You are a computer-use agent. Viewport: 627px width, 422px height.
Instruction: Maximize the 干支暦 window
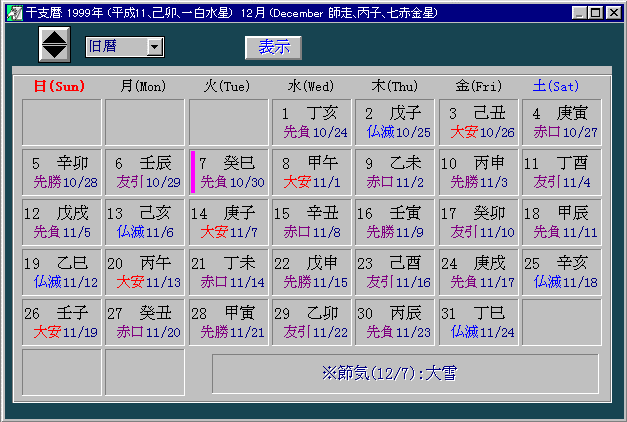pos(594,12)
